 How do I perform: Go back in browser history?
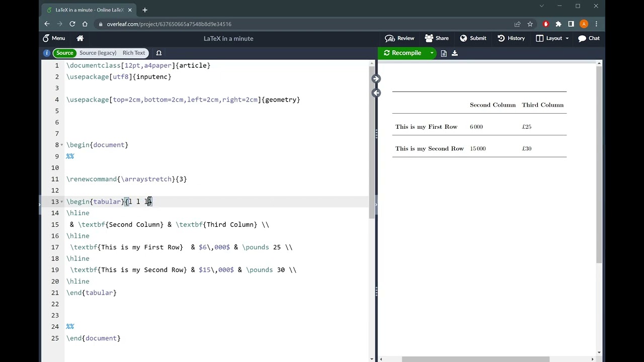click(47, 24)
